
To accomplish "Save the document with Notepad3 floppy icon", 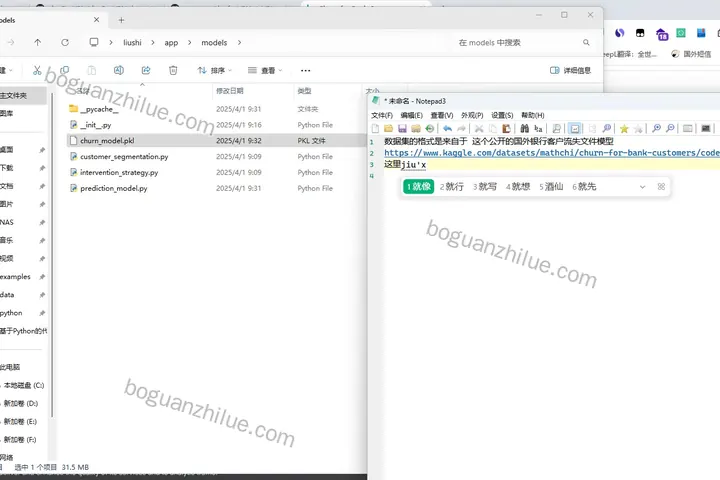I will [x=402, y=129].
